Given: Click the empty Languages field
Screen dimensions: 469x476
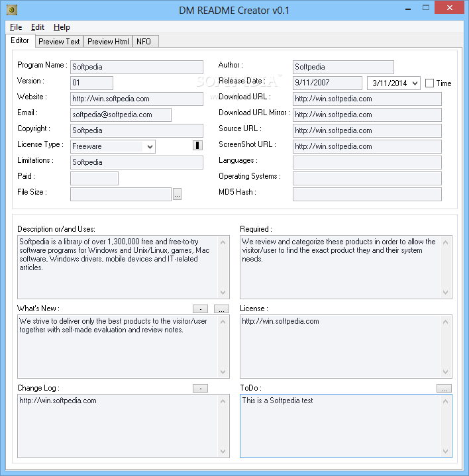Looking at the screenshot, I should [367, 162].
